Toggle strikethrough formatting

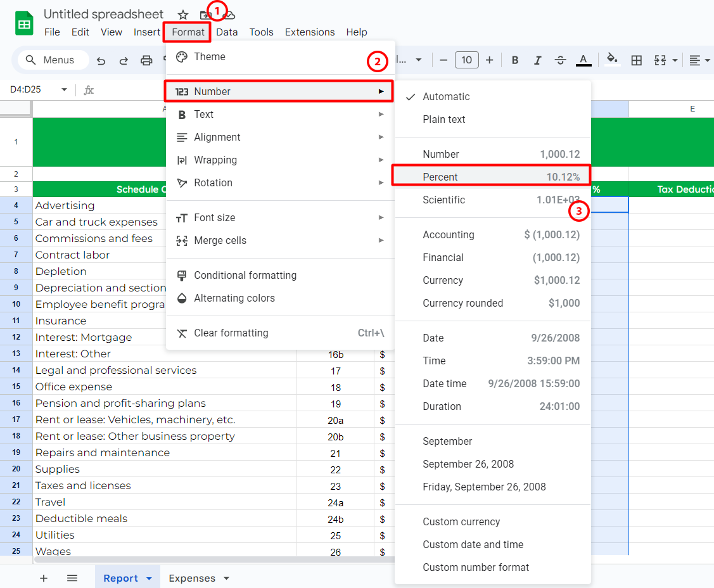coord(561,60)
